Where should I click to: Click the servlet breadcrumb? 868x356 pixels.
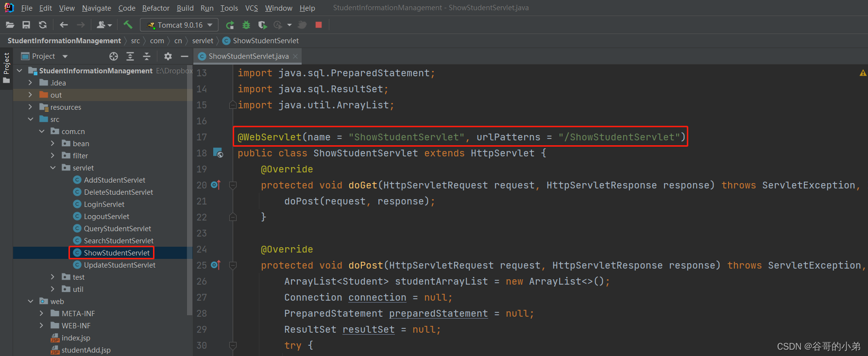point(203,41)
